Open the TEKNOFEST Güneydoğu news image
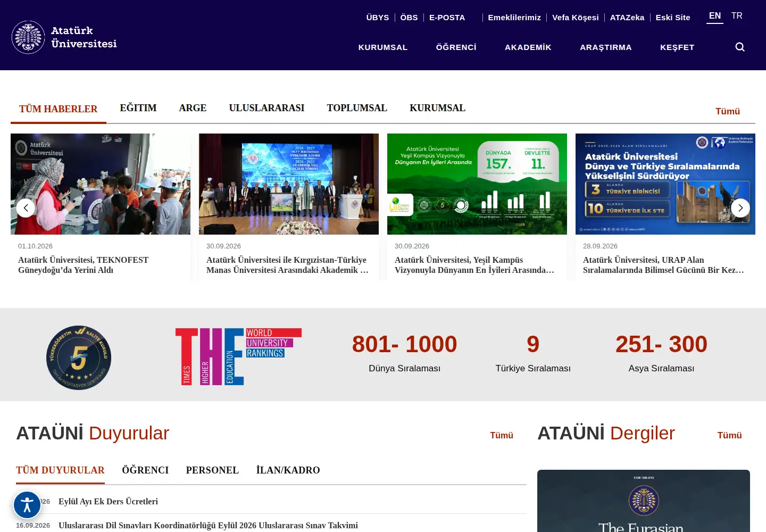The height and width of the screenshot is (532, 766). (101, 184)
